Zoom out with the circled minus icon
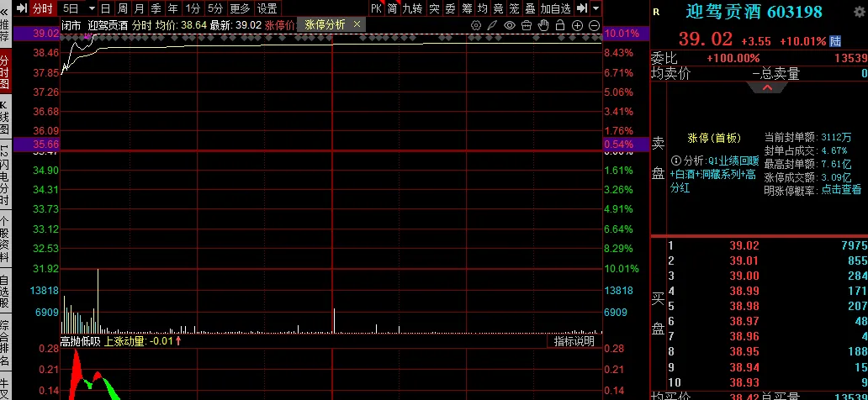Image resolution: width=868 pixels, height=400 pixels. [x=594, y=25]
